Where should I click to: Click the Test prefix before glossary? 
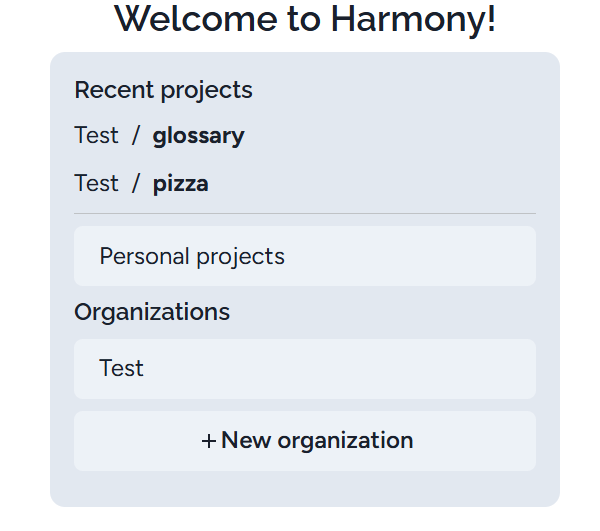(x=96, y=136)
